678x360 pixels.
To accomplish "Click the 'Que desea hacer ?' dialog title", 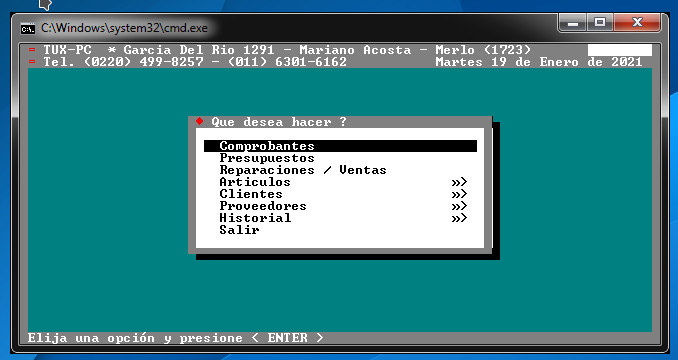I will pyautogui.click(x=279, y=122).
